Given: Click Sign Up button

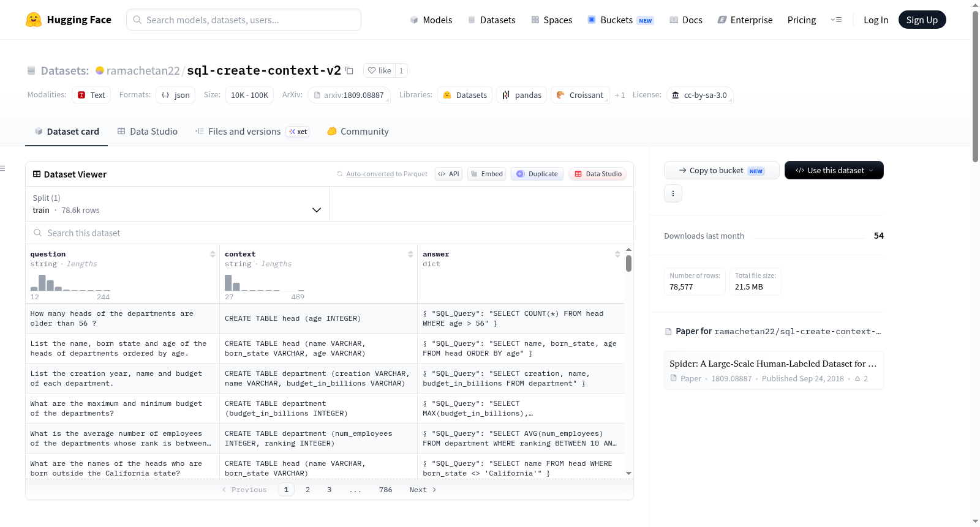Looking at the screenshot, I should point(922,20).
